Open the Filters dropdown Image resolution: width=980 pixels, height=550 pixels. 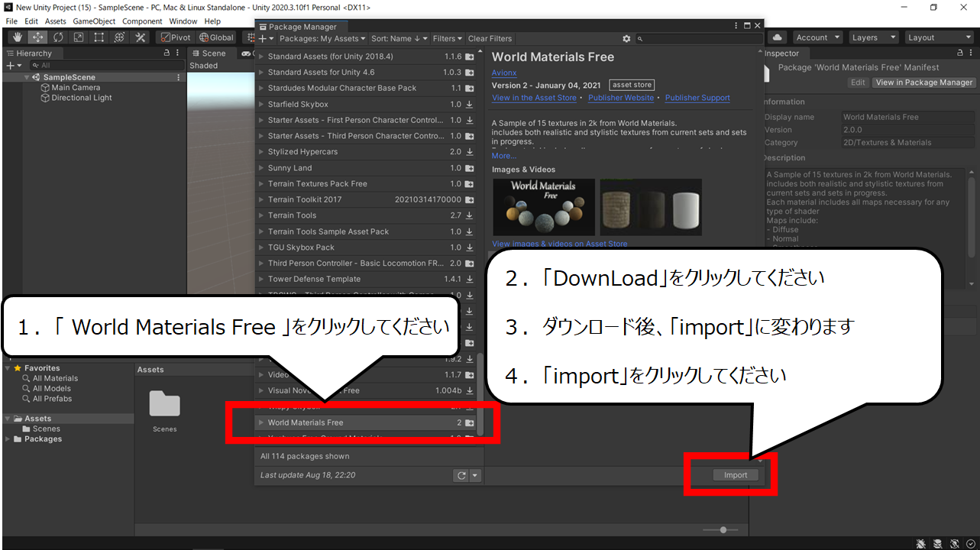(448, 38)
